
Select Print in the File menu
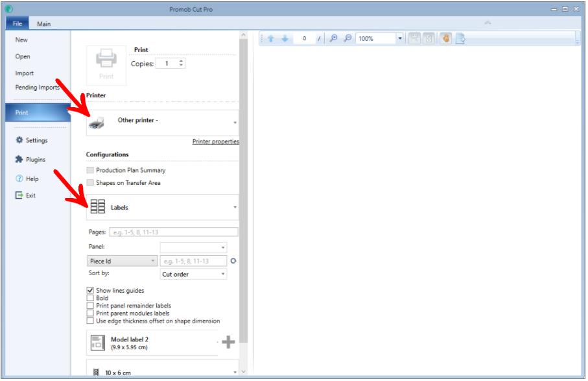click(38, 112)
